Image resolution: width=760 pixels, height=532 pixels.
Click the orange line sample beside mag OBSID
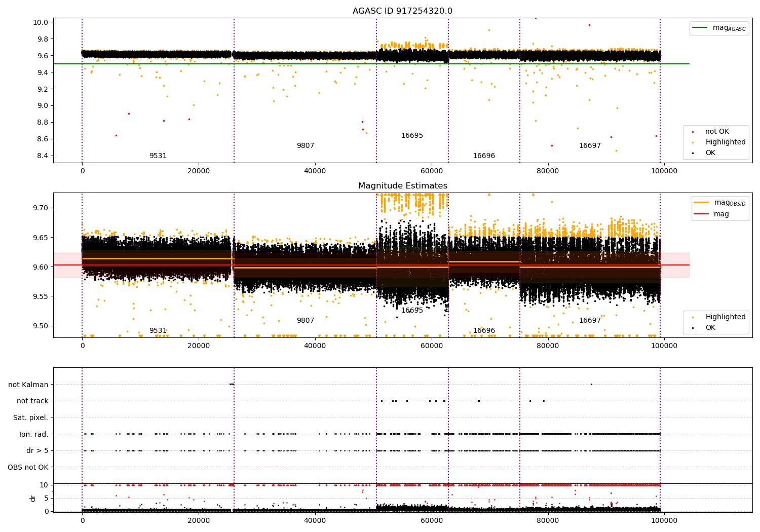click(x=702, y=202)
